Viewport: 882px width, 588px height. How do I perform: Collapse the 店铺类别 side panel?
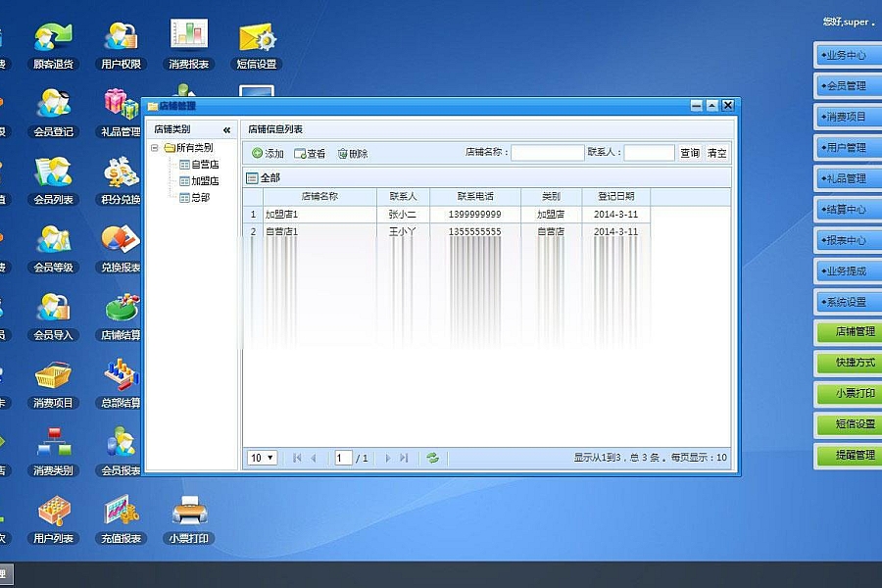tap(226, 129)
